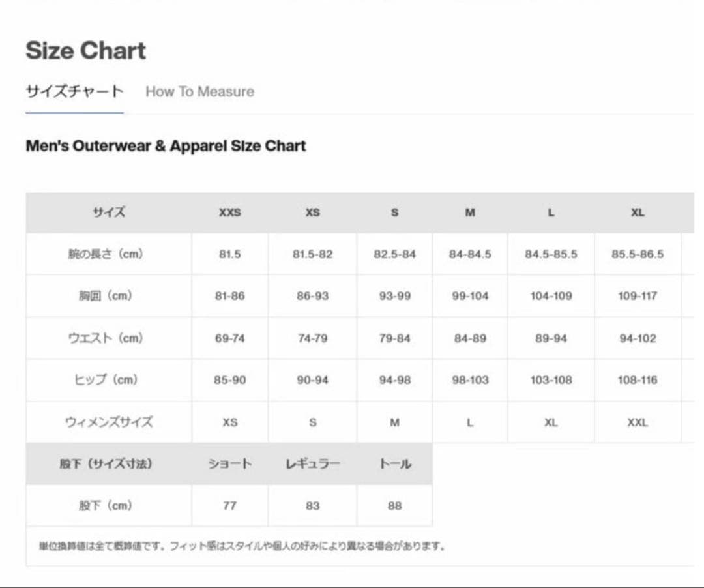Switch to the How To Measure tab
Screen dimensions: 704x588
click(199, 92)
